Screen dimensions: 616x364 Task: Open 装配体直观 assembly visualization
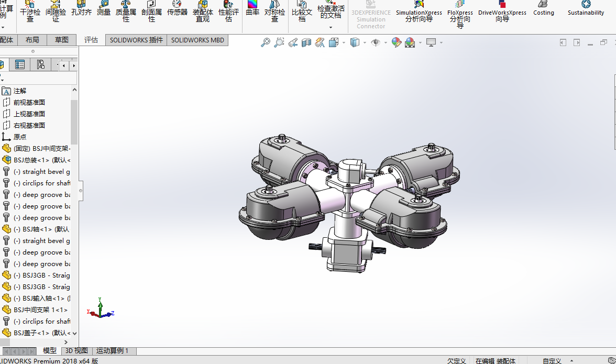203,11
